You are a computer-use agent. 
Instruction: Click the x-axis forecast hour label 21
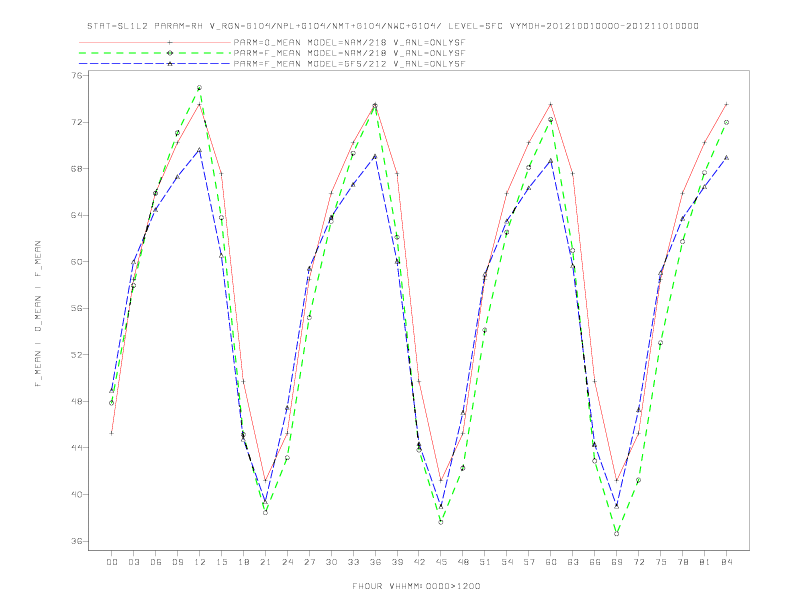pos(265,562)
